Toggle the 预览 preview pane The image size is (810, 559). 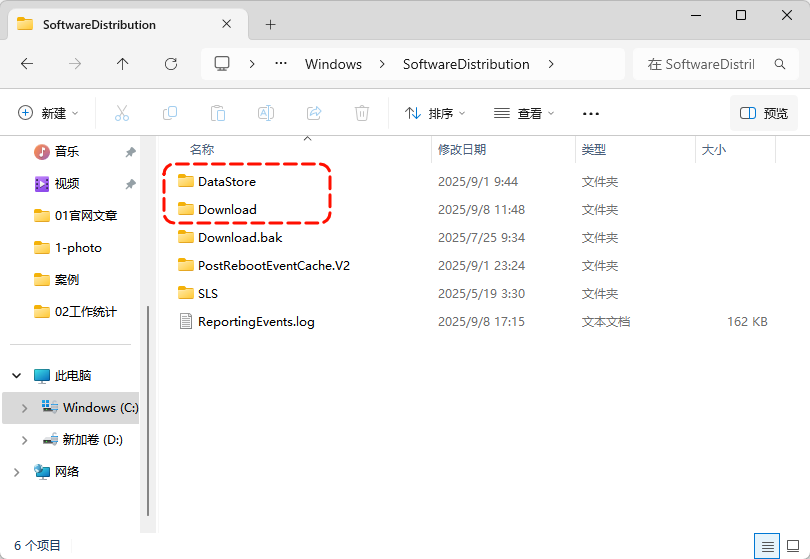(764, 113)
